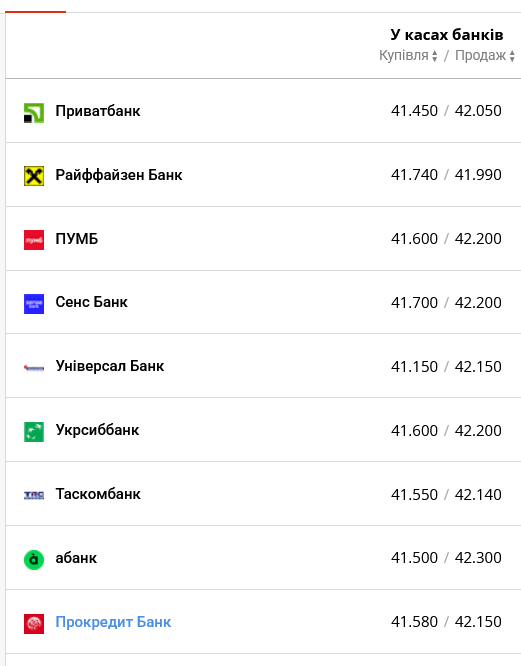521x666 pixels.
Task: Click the У касах банків header
Action: click(447, 35)
